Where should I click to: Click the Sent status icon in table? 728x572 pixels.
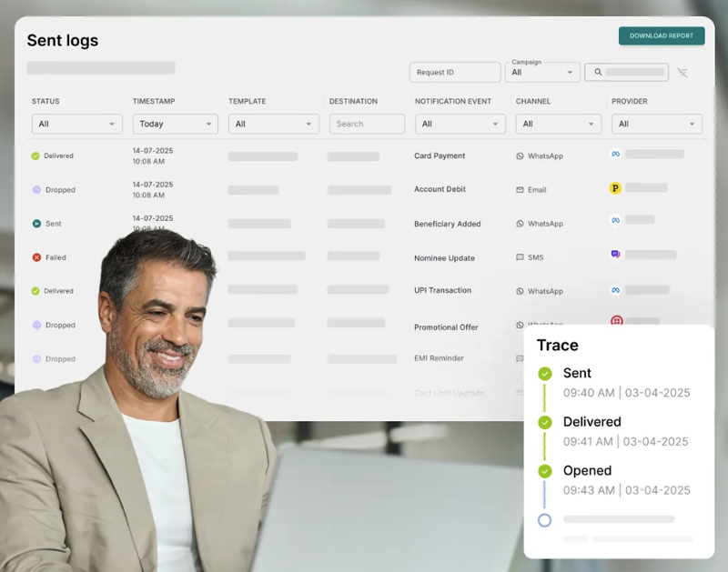pyautogui.click(x=36, y=224)
